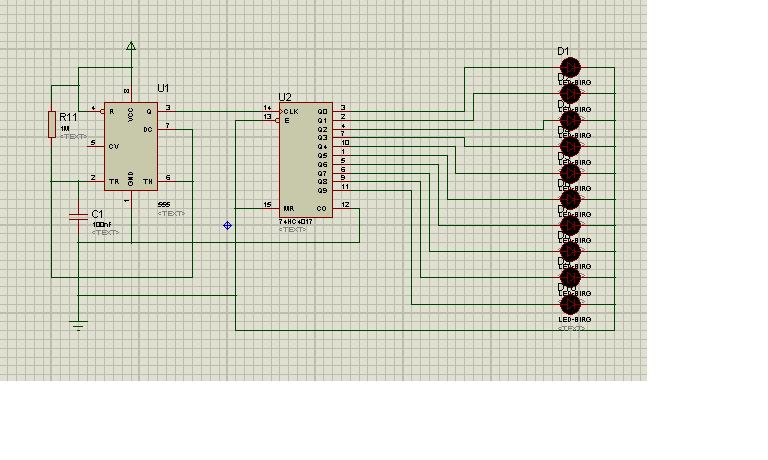Click the CV pin label on U1
The height and width of the screenshot is (460, 768).
coord(114,146)
